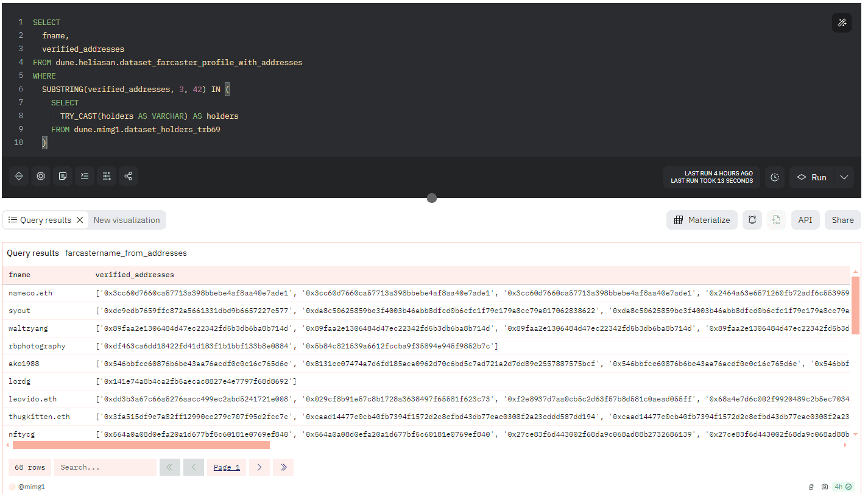Select the nftycg row cell
This screenshot has width=868, height=494.
tap(22, 434)
